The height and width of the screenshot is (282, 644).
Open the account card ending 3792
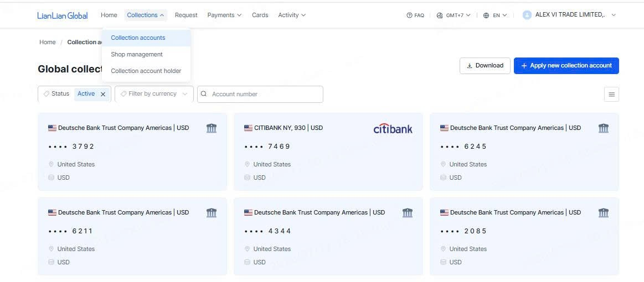[x=132, y=152]
